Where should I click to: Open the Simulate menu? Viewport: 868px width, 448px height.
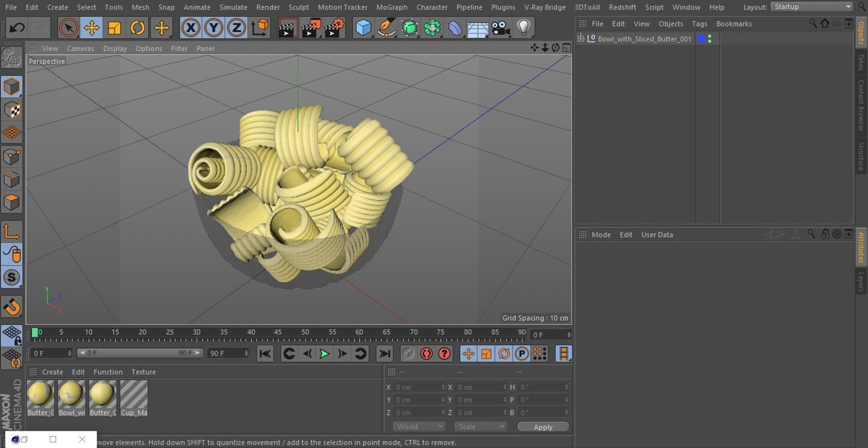(233, 7)
